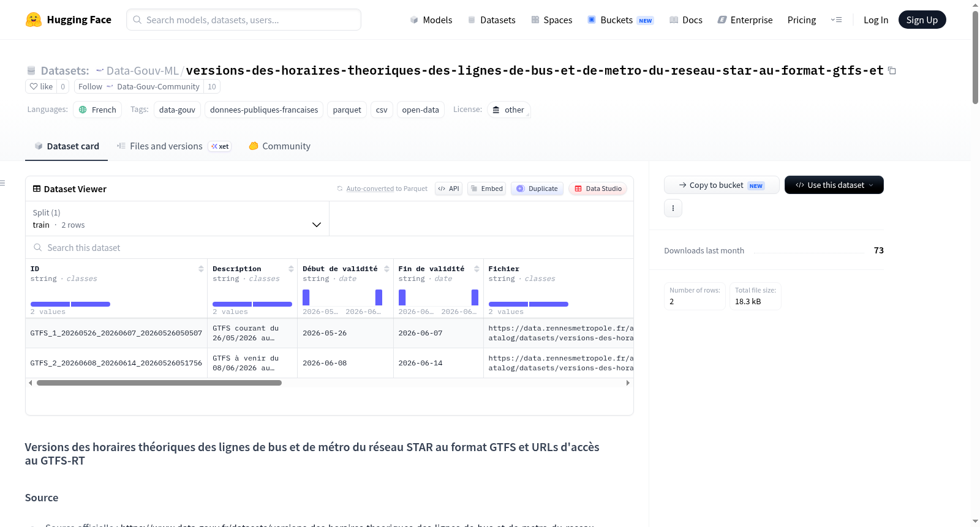Screen dimensions: 980x527
Task: Open the API button in Dataset Viewer
Action: tap(448, 189)
